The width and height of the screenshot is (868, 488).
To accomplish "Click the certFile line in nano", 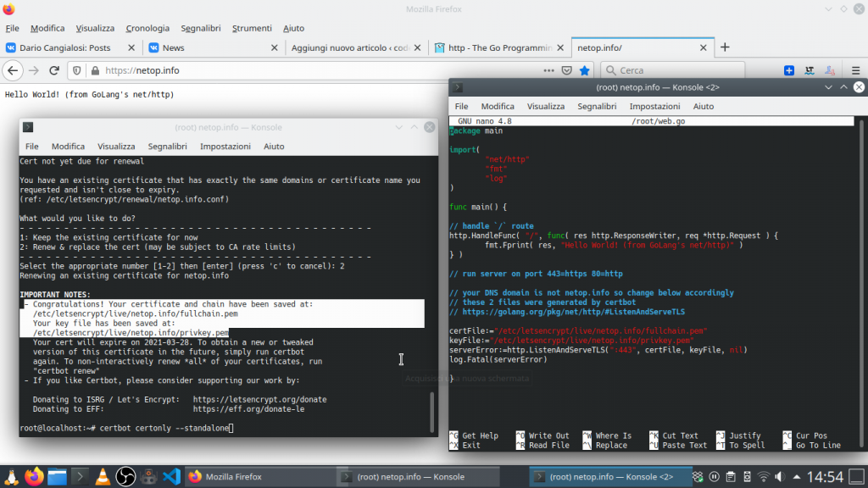I will [x=578, y=331].
